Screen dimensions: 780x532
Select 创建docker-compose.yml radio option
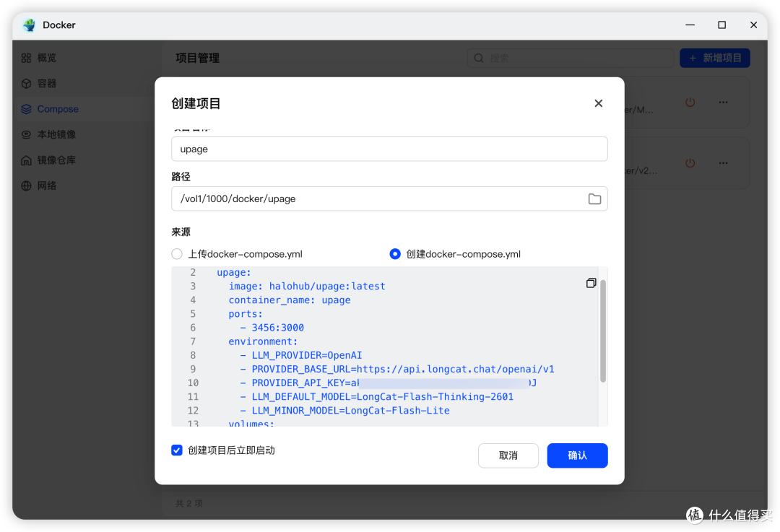click(x=395, y=254)
